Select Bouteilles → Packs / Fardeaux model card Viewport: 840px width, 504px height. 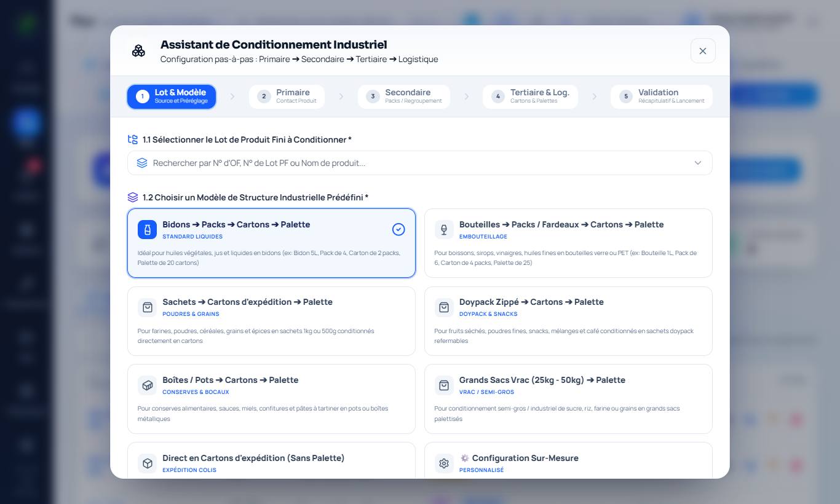tap(568, 243)
